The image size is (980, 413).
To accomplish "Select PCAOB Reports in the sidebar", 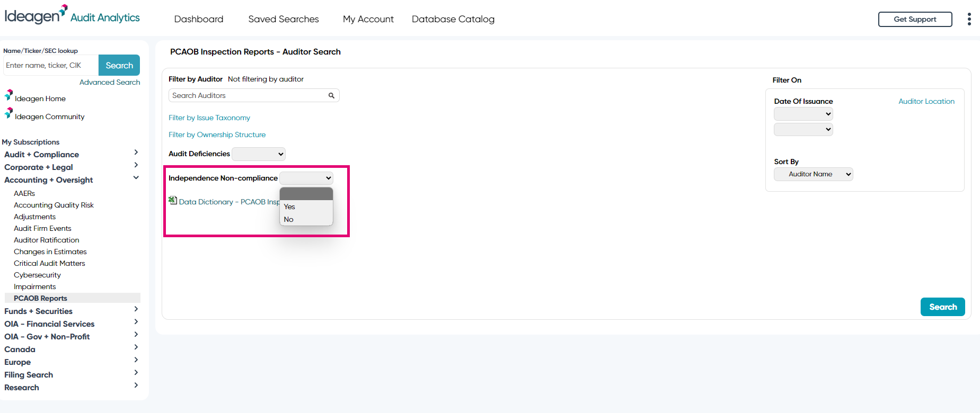I will pyautogui.click(x=73, y=298).
